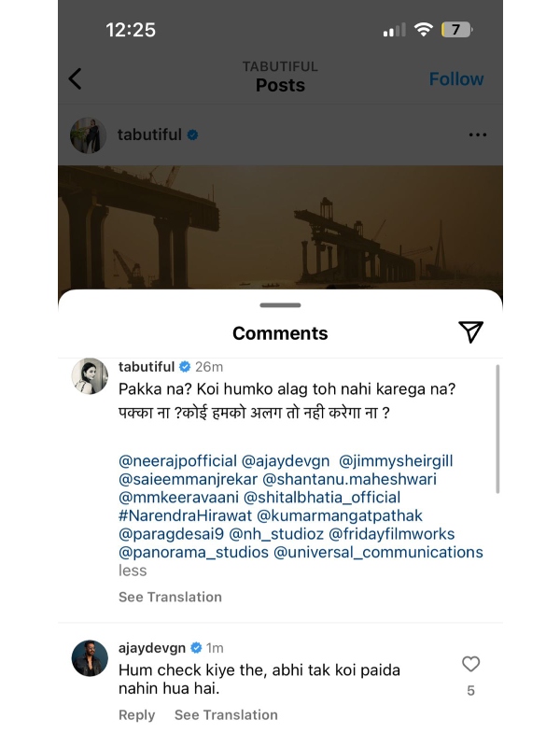Reply to ajaydevgn's comment
The width and height of the screenshot is (560, 747).
(136, 714)
